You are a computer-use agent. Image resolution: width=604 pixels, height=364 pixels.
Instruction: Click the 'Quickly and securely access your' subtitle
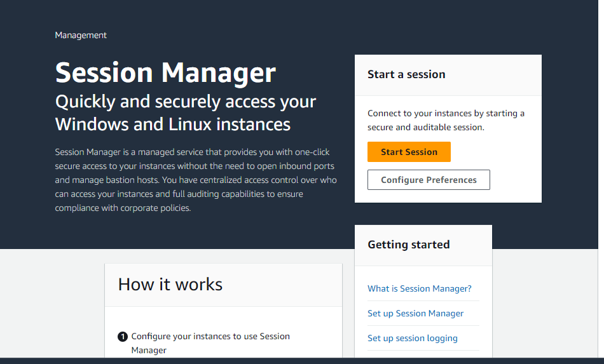[x=185, y=102]
